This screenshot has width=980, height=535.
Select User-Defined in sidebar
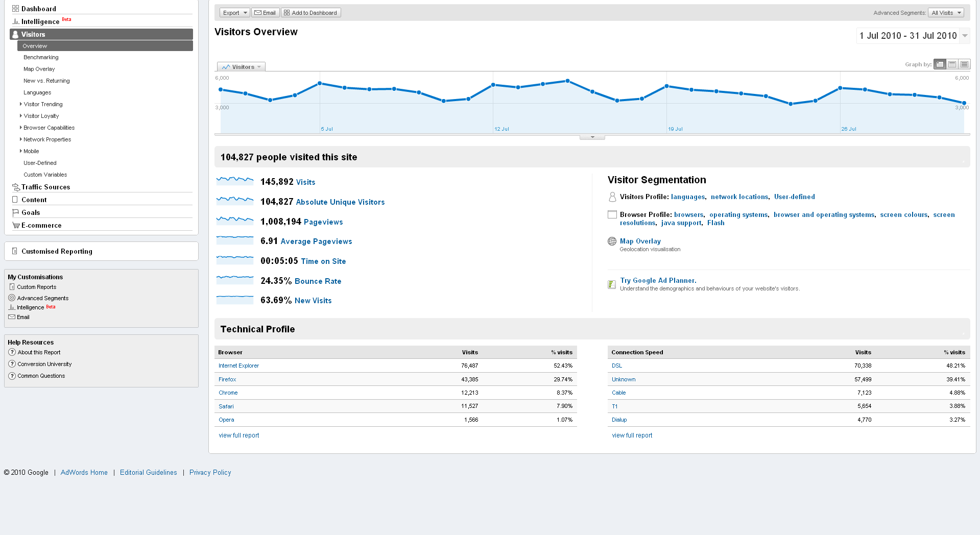tap(40, 163)
